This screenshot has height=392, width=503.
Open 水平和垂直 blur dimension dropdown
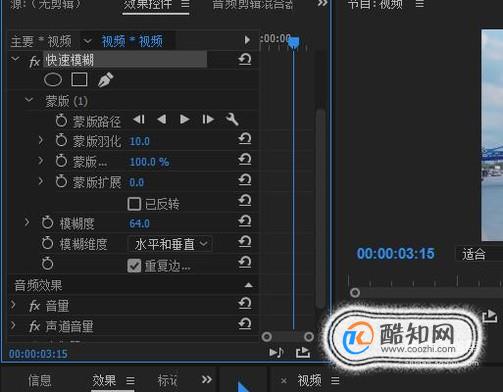coord(170,244)
